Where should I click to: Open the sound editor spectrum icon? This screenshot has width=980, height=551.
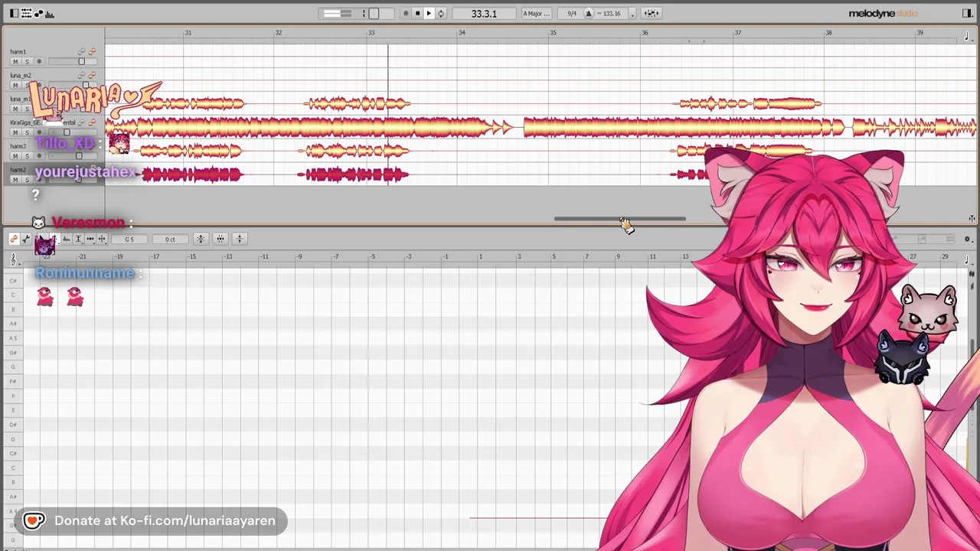(50, 13)
